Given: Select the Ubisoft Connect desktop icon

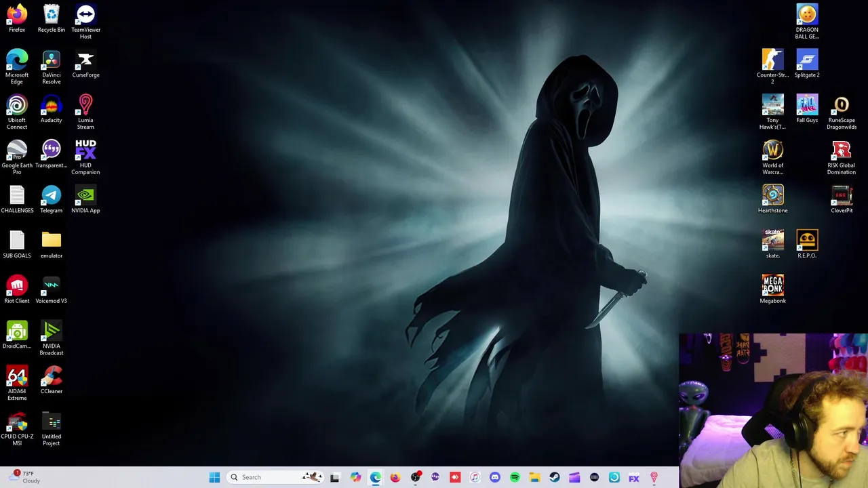Looking at the screenshot, I should (x=17, y=113).
